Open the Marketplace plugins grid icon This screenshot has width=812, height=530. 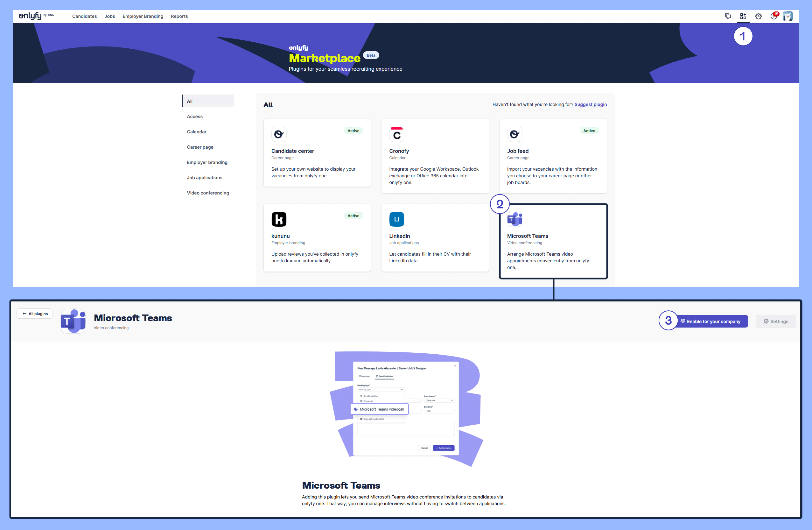pyautogui.click(x=743, y=16)
